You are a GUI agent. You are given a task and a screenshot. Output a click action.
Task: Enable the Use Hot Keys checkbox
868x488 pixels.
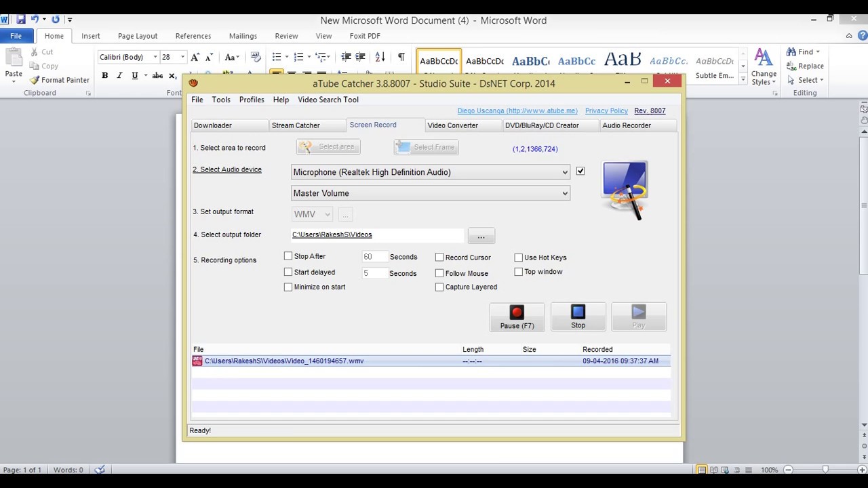click(519, 258)
